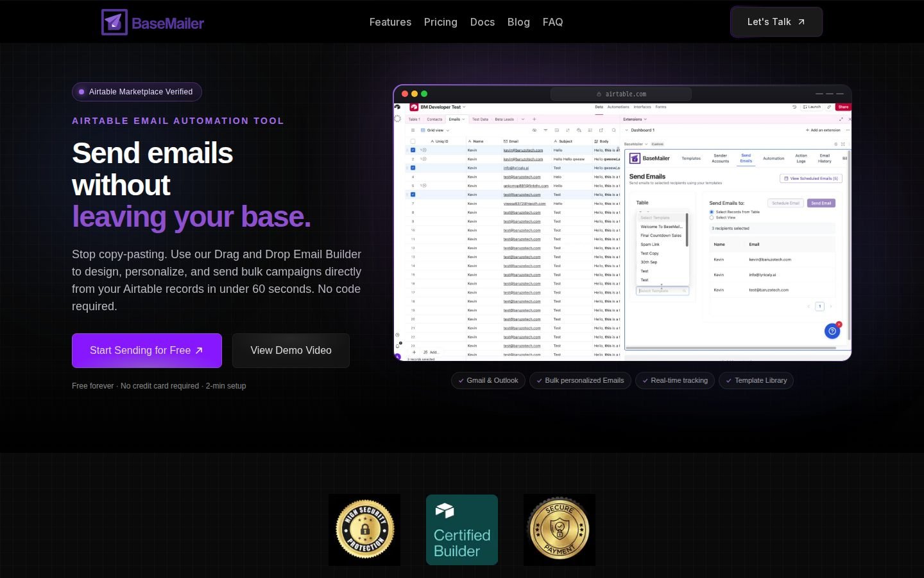The image size is (924, 578).
Task: Uncheck the info@lyricaly.ai row checkbox in the grid
Action: click(413, 168)
